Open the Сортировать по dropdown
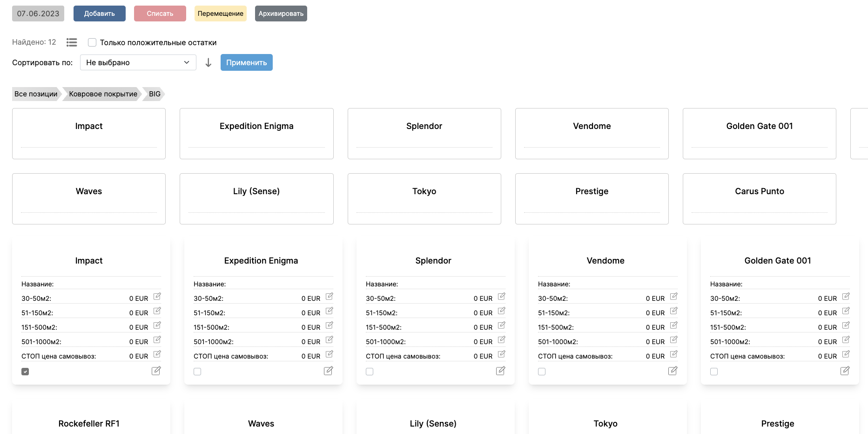 tap(138, 62)
